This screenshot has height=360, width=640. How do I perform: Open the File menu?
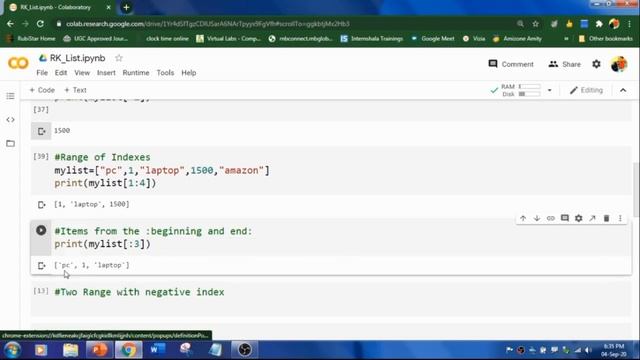42,73
